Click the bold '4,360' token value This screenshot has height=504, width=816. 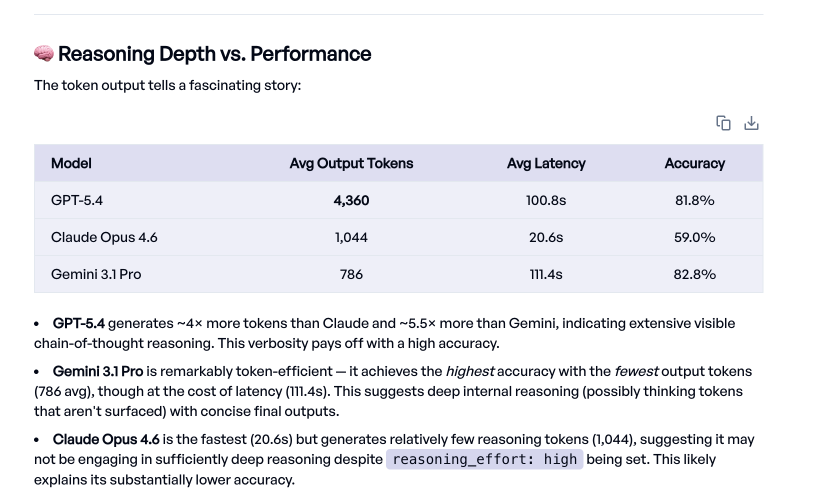tap(351, 200)
